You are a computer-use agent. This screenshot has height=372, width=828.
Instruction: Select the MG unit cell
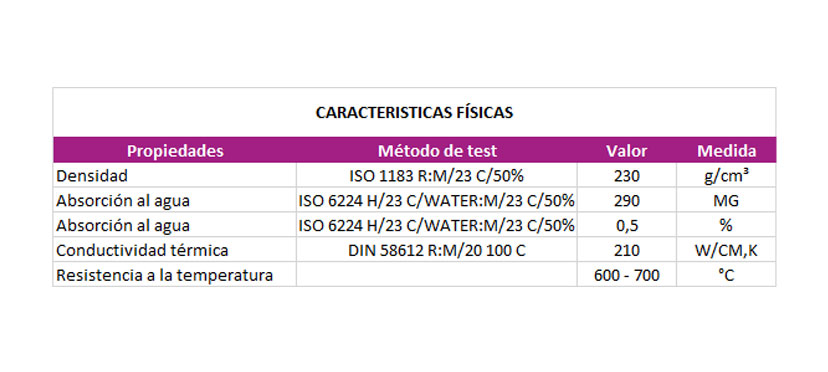(x=726, y=200)
